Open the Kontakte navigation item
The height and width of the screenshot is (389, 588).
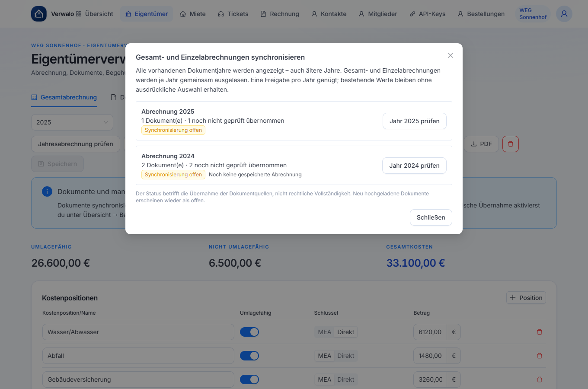329,14
